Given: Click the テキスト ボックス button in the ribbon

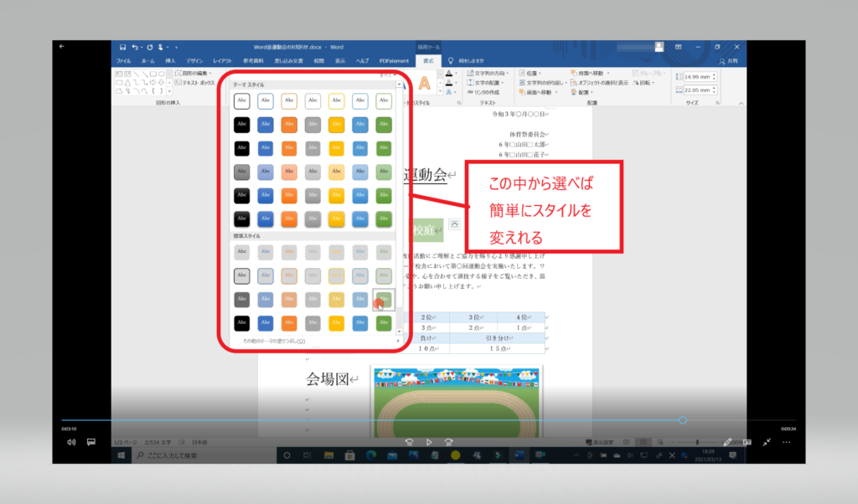Looking at the screenshot, I should 197,84.
